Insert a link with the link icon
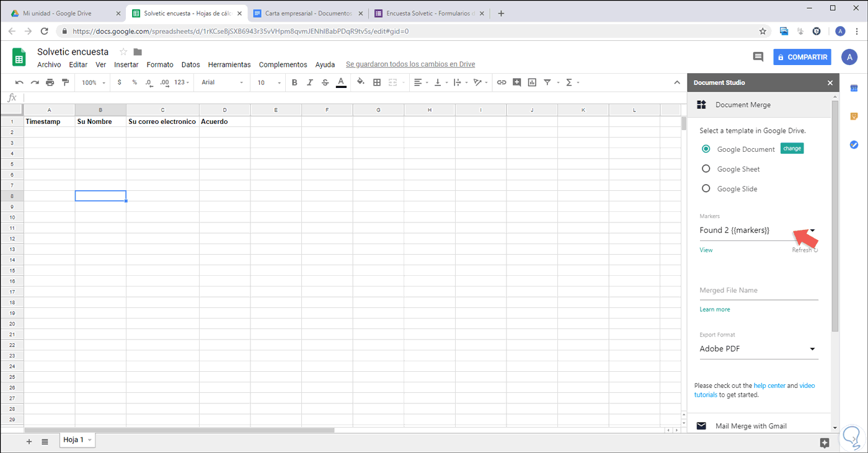The width and height of the screenshot is (868, 453). point(502,82)
